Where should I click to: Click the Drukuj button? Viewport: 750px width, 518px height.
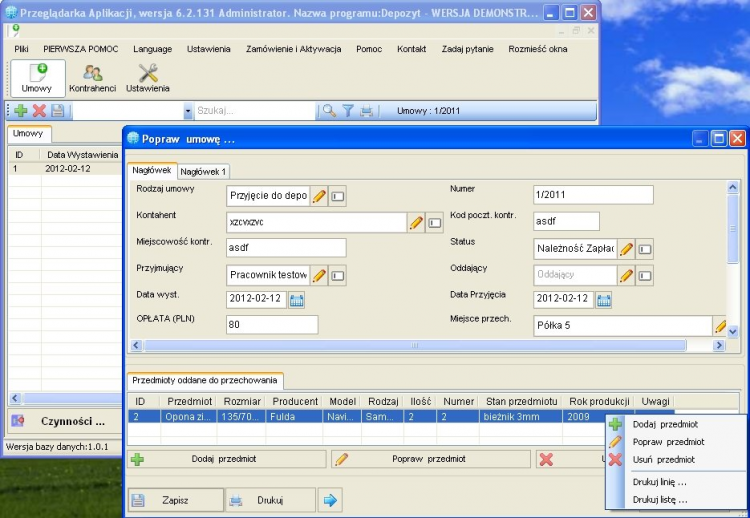(x=270, y=500)
